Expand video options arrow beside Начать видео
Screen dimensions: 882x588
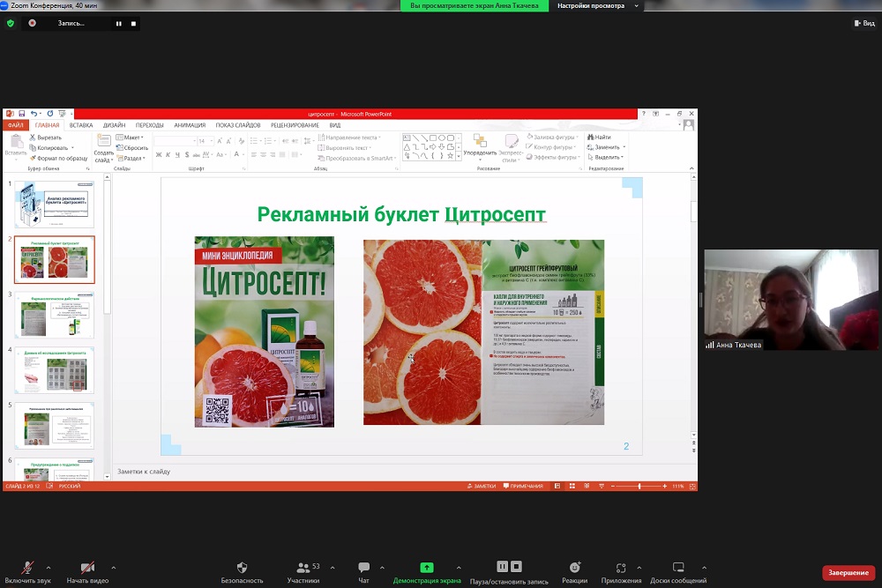[114, 568]
